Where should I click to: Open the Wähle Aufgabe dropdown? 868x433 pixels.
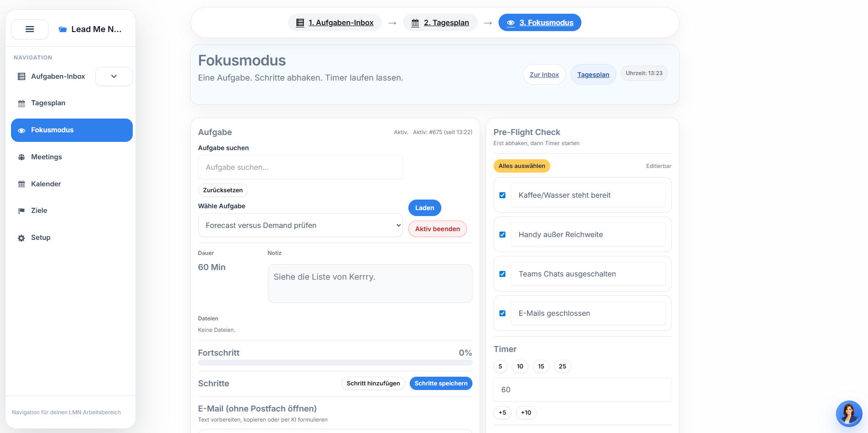(x=300, y=225)
